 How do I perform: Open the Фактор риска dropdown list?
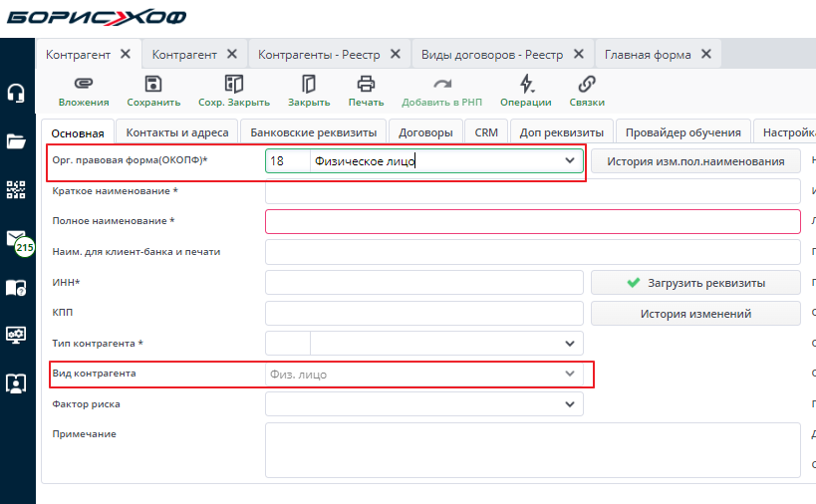pyautogui.click(x=570, y=404)
